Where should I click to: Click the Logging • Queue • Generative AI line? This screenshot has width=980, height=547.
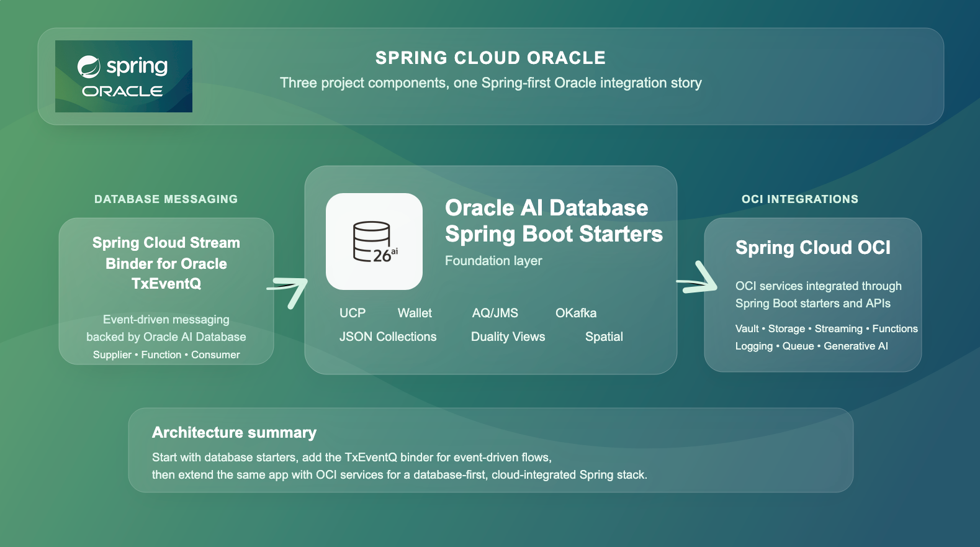[811, 346]
